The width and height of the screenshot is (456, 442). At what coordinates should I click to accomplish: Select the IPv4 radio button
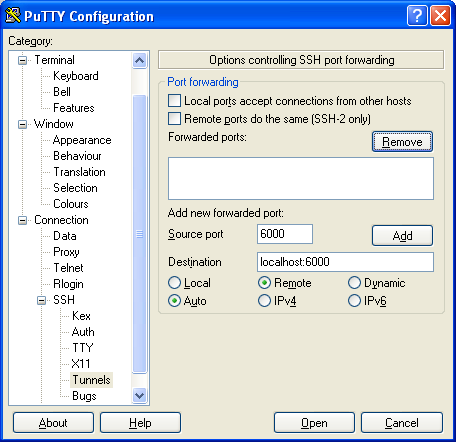pyautogui.click(x=264, y=301)
